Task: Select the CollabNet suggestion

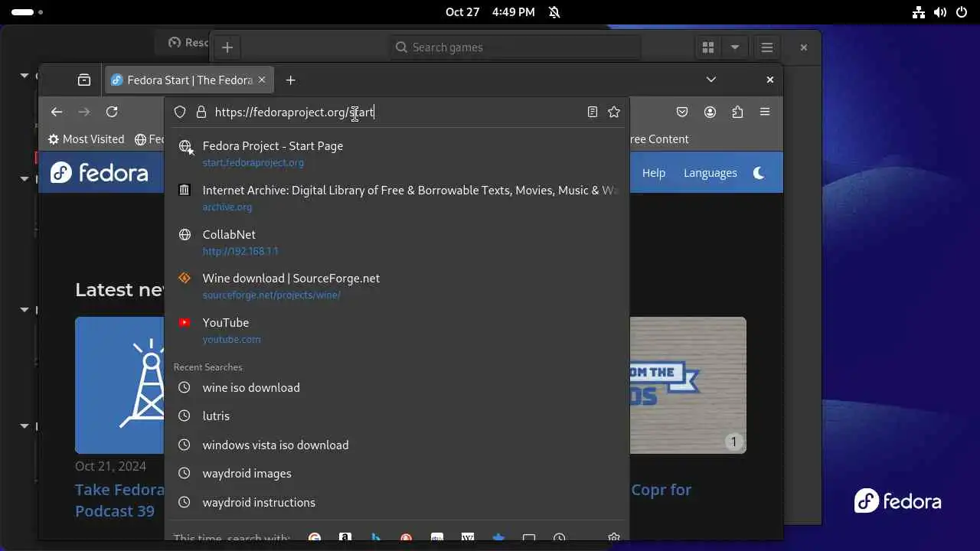Action: click(x=397, y=242)
